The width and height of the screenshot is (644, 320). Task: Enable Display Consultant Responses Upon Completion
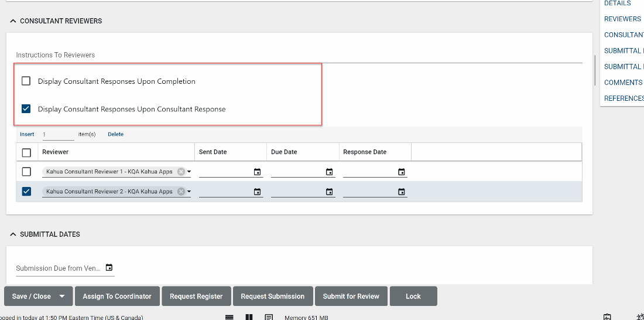(x=26, y=81)
